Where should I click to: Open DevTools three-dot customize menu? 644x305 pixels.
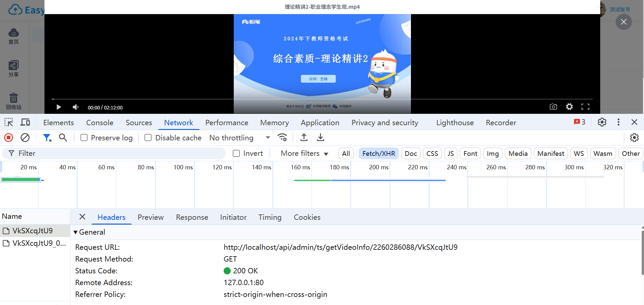coord(618,122)
